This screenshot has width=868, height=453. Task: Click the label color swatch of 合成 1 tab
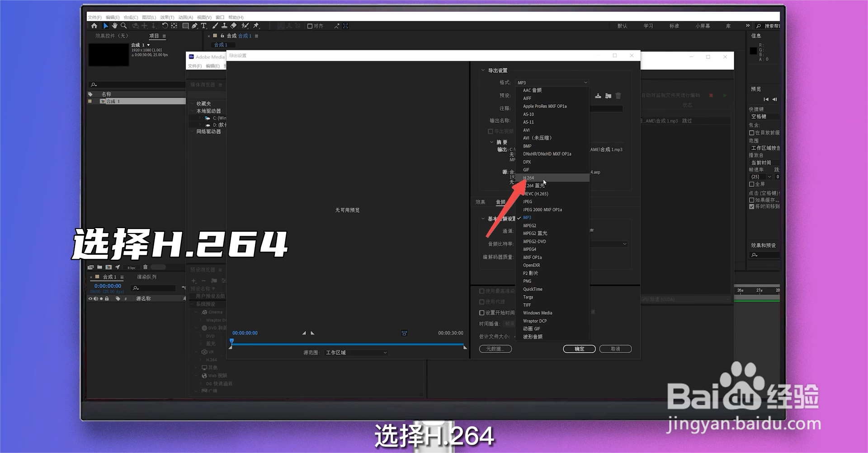click(x=97, y=277)
